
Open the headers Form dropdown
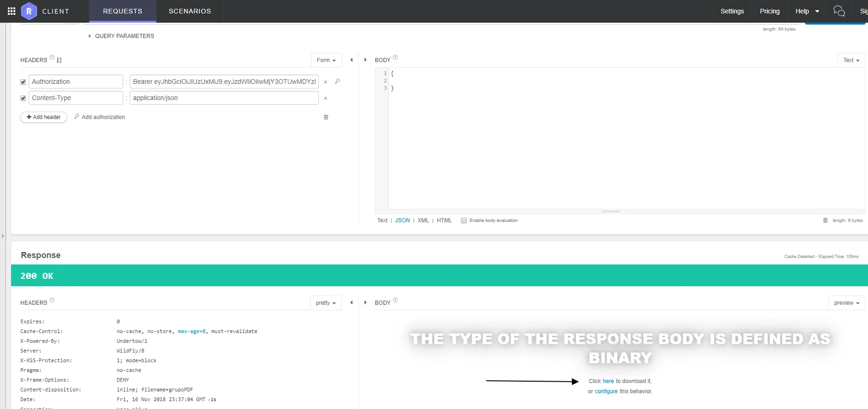326,60
